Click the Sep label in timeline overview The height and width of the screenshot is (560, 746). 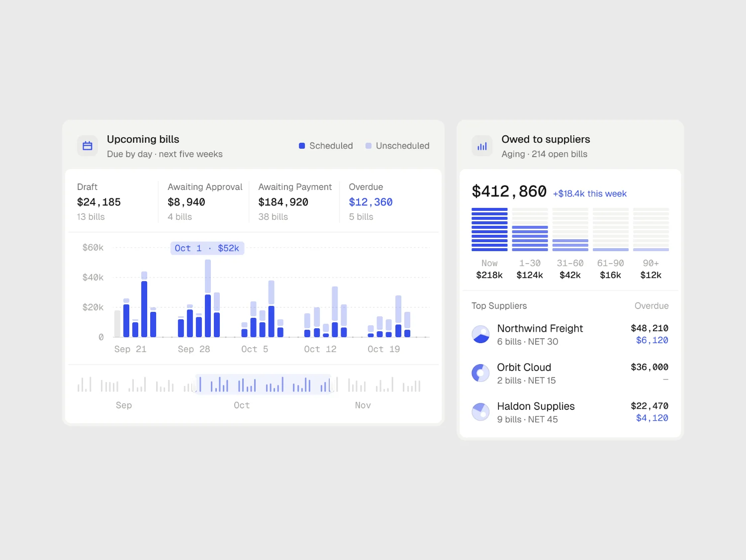(x=124, y=405)
